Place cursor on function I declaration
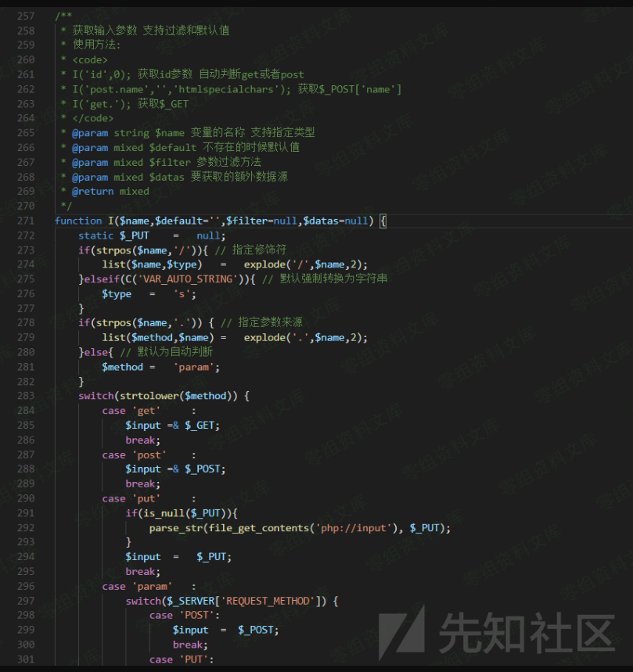 coord(221,221)
